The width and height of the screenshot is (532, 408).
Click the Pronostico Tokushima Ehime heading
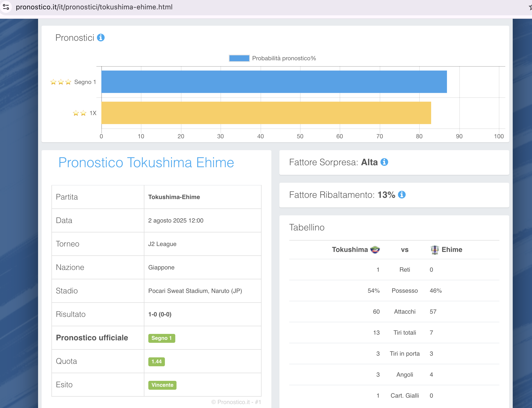[x=146, y=163]
